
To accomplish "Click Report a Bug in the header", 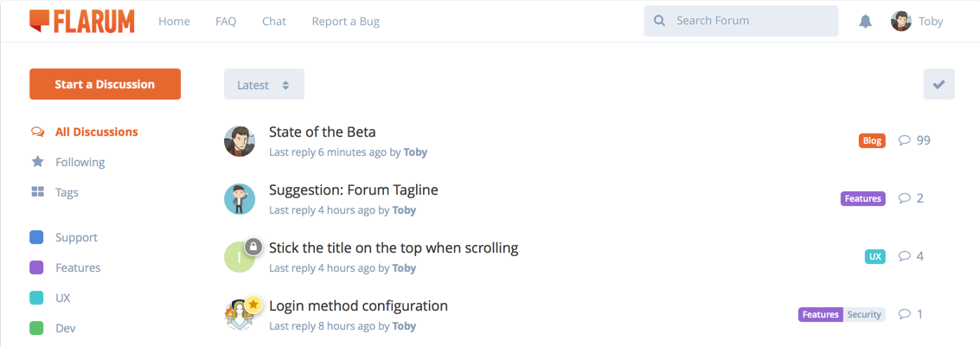I will [346, 22].
